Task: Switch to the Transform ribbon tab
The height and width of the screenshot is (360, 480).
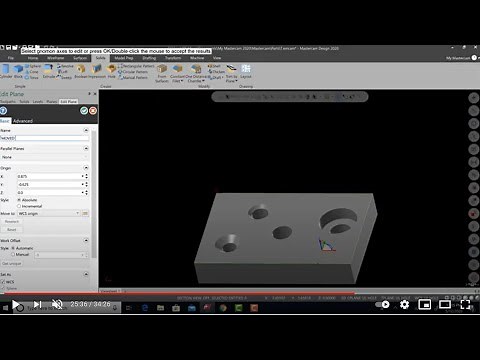Action: tap(173, 58)
